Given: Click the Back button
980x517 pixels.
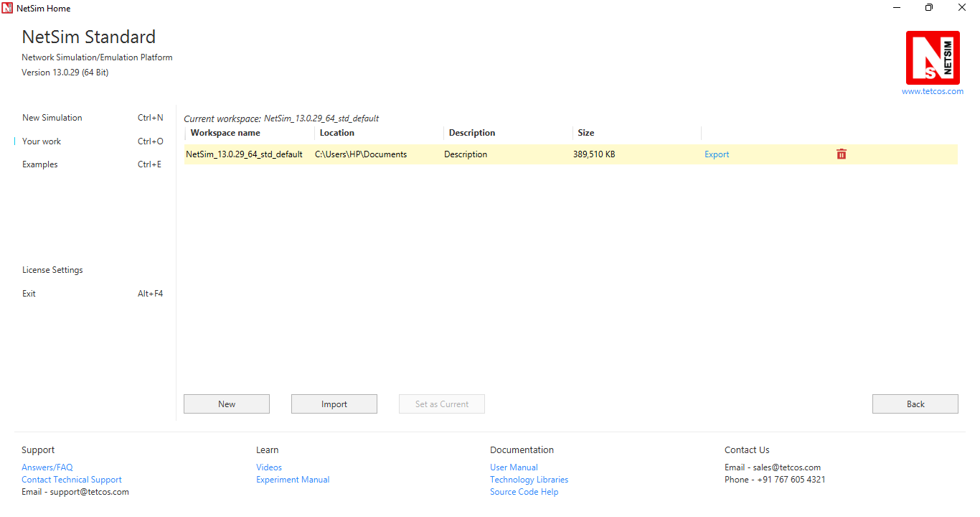Looking at the screenshot, I should click(915, 404).
